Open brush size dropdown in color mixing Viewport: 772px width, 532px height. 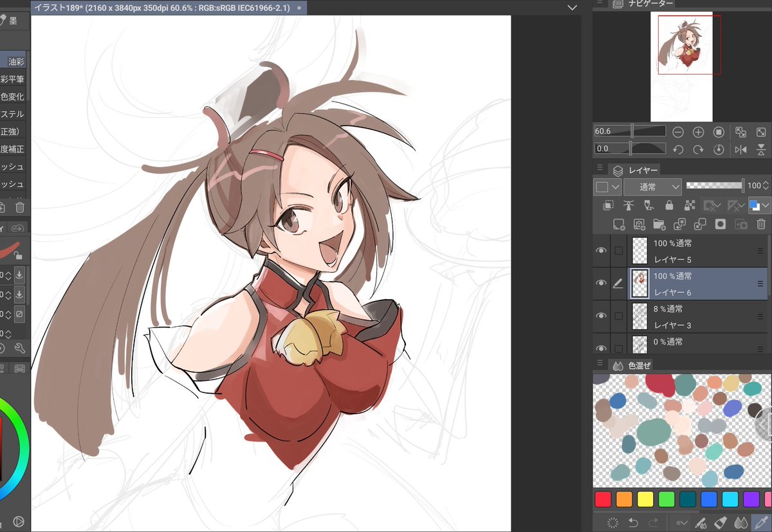pyautogui.click(x=680, y=522)
